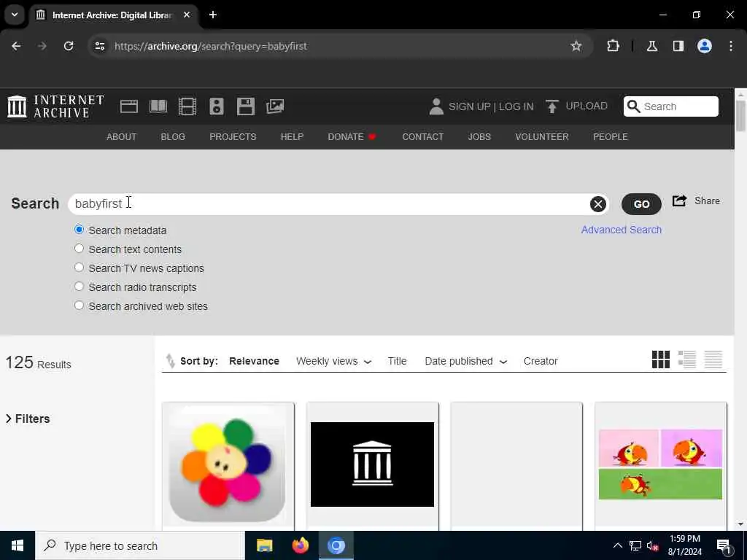Open the Web (Wayback) icon in navbar

[x=128, y=106]
